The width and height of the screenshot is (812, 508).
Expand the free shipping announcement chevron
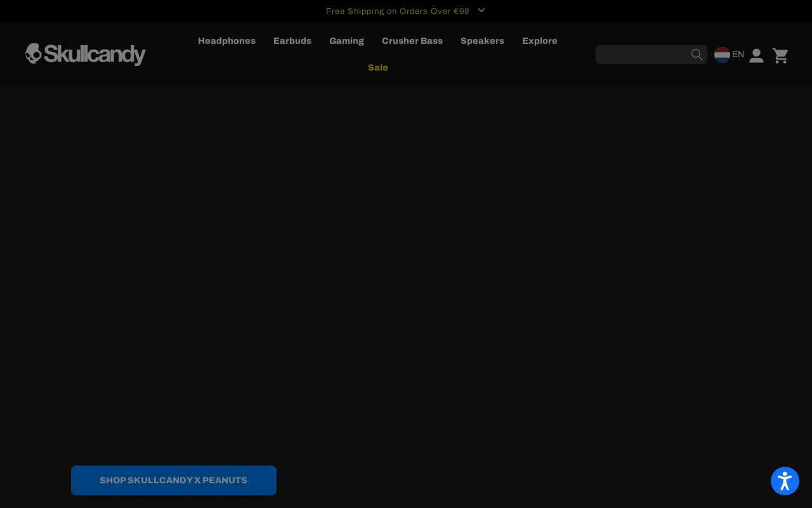click(481, 11)
